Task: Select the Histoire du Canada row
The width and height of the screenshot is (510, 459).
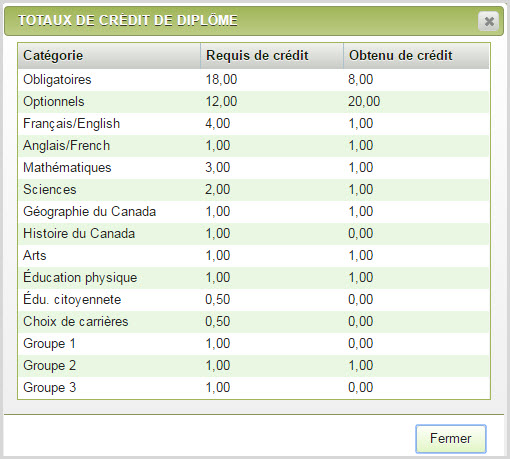Action: pyautogui.click(x=254, y=234)
